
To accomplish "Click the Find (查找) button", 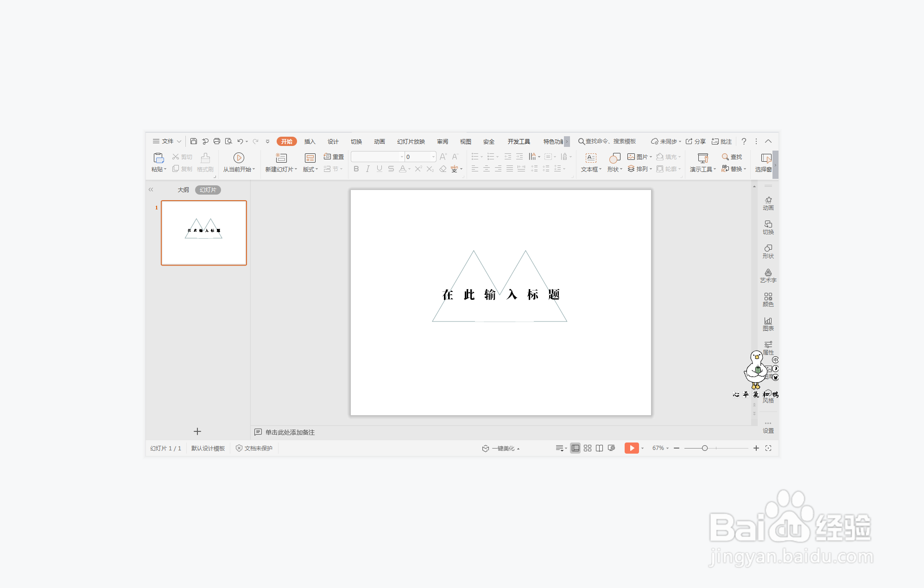I will (x=732, y=157).
